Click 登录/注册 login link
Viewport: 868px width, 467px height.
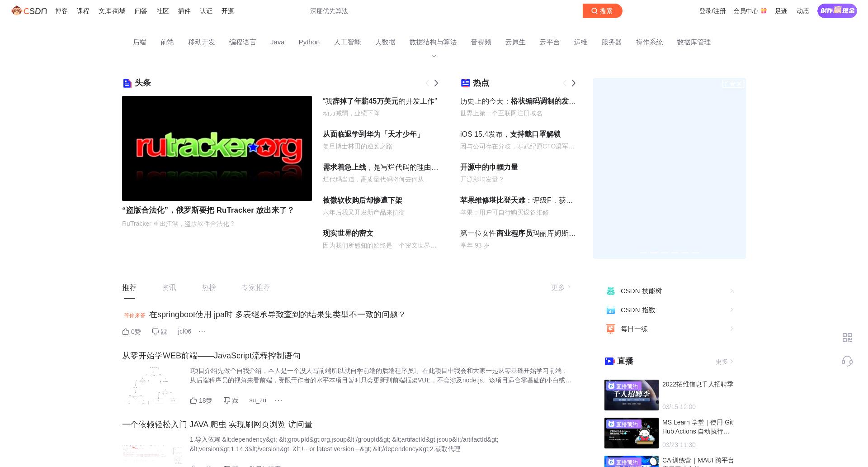coord(712,11)
